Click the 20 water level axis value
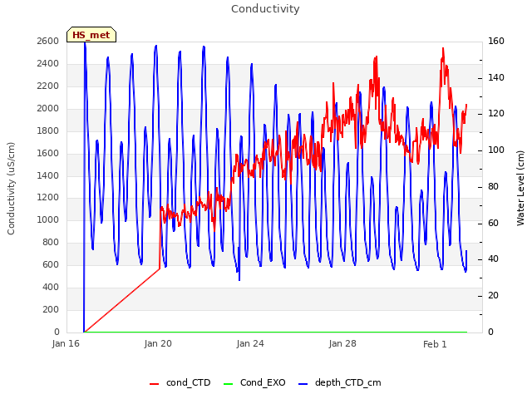 (x=493, y=296)
